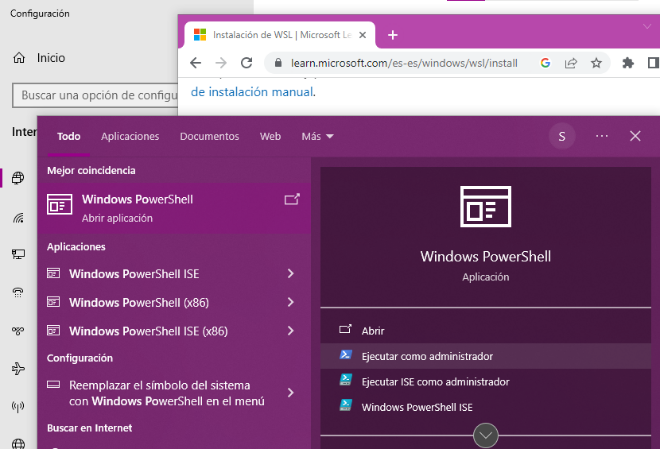The image size is (660, 449).
Task: Expand options for Windows PowerShell ISE result
Action: 290,274
